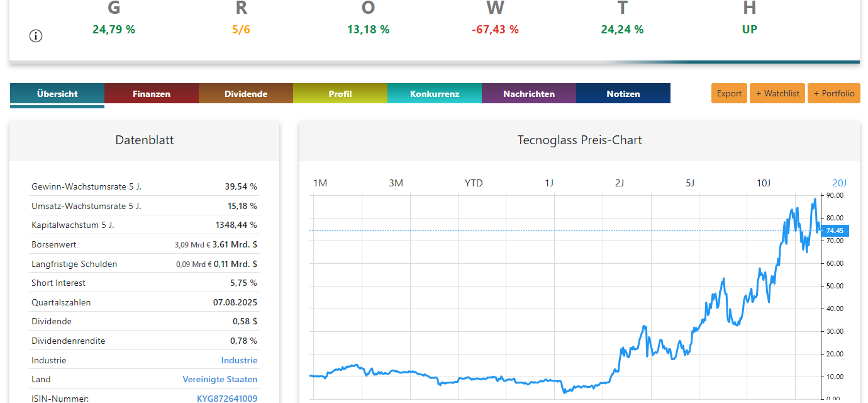The width and height of the screenshot is (868, 403).
Task: Click Dividendenrendite value 0,78 %
Action: 243,341
